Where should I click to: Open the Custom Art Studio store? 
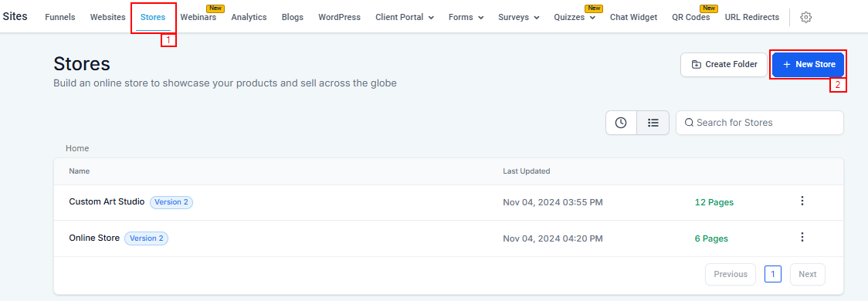[x=107, y=202]
